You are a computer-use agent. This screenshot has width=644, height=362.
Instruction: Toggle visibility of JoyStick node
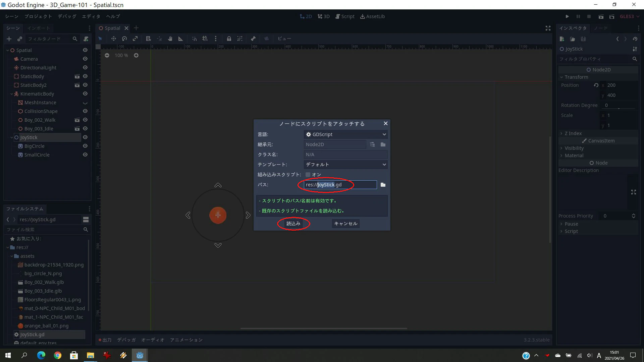pyautogui.click(x=85, y=137)
